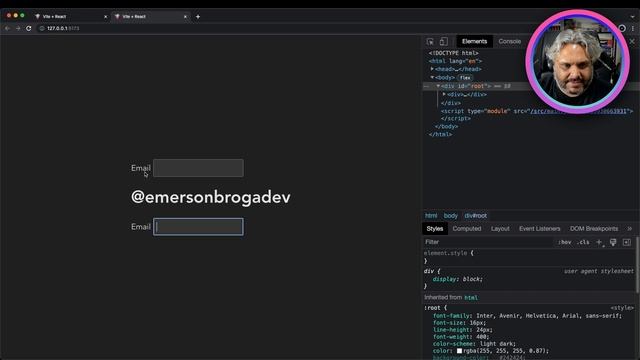Image resolution: width=640 pixels, height=360 pixels.
Task: Click the html breadcrumb
Action: [431, 216]
